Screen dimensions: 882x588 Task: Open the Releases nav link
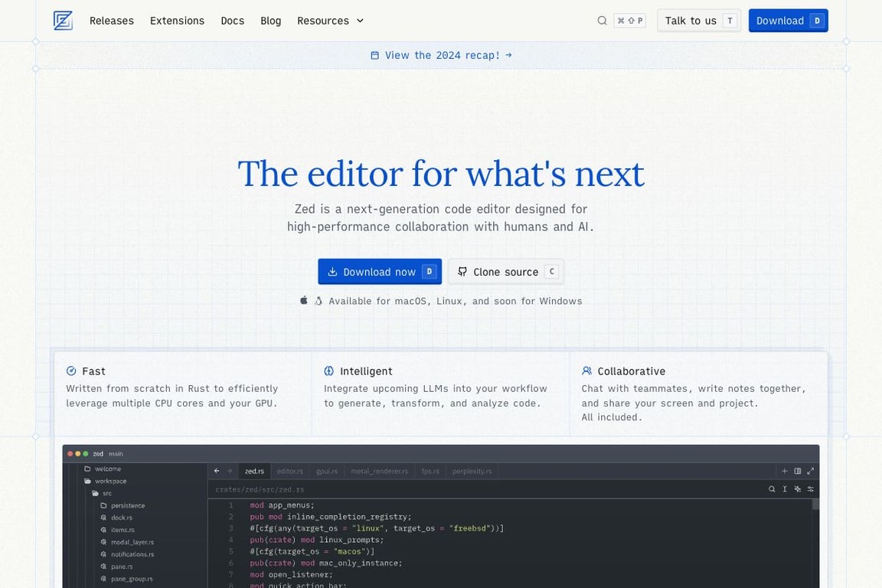point(111,21)
